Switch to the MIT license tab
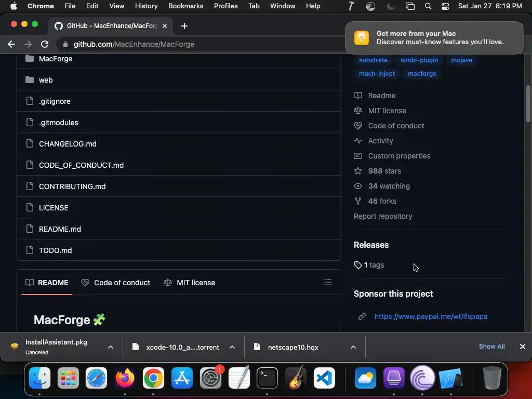 [189, 283]
